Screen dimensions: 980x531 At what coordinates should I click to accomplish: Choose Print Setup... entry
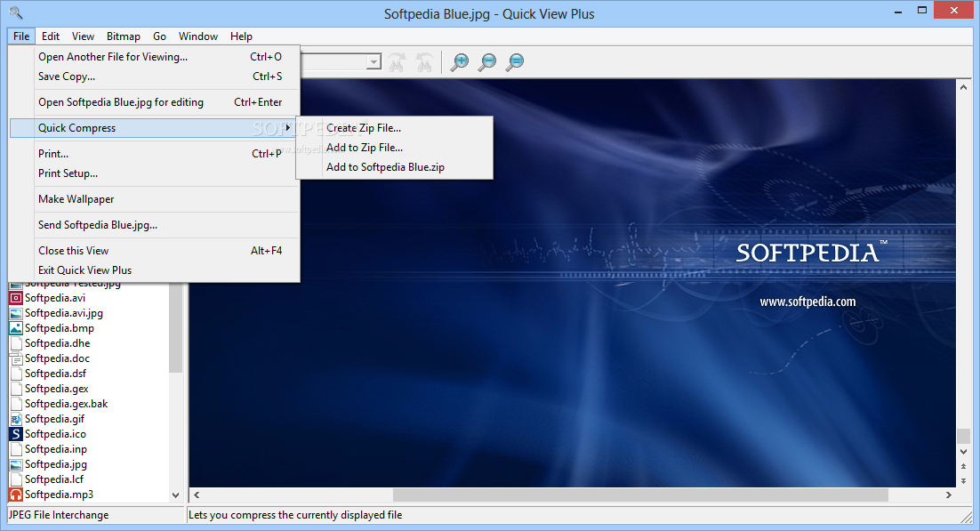click(155, 173)
